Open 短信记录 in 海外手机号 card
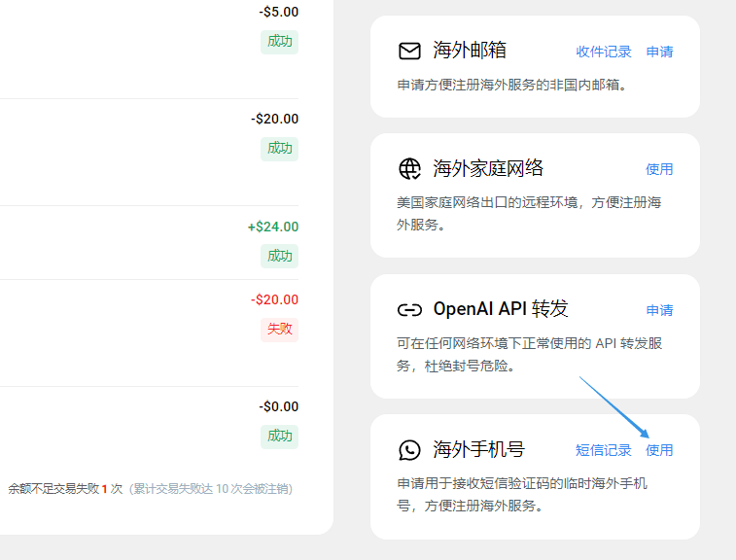 point(604,450)
